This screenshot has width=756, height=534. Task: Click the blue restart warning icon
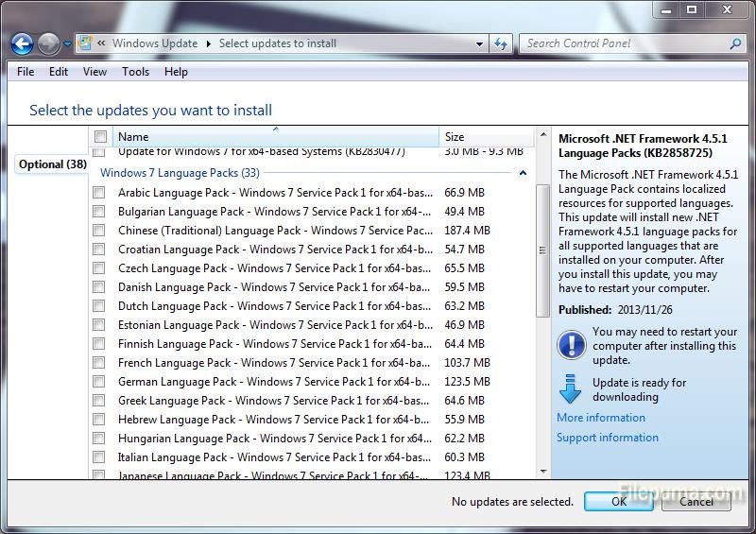point(572,345)
